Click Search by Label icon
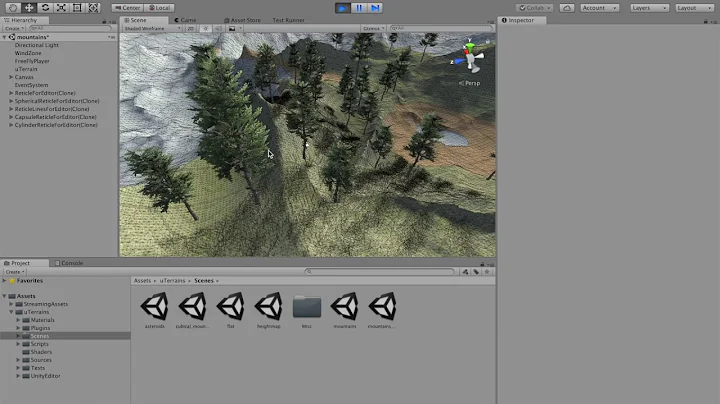 pos(476,272)
